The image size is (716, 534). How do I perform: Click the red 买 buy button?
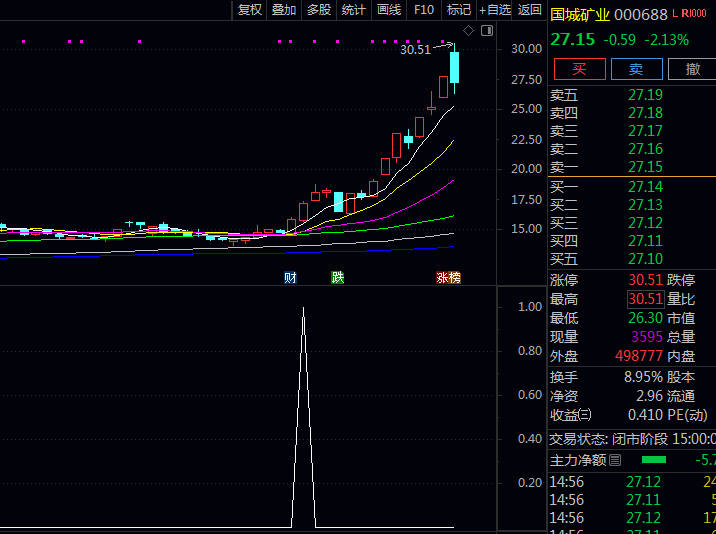[579, 69]
